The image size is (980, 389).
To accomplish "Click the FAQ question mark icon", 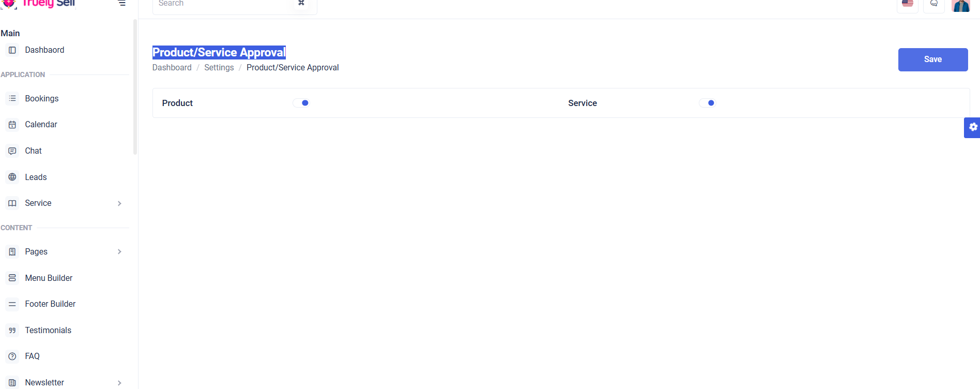I will click(12, 356).
